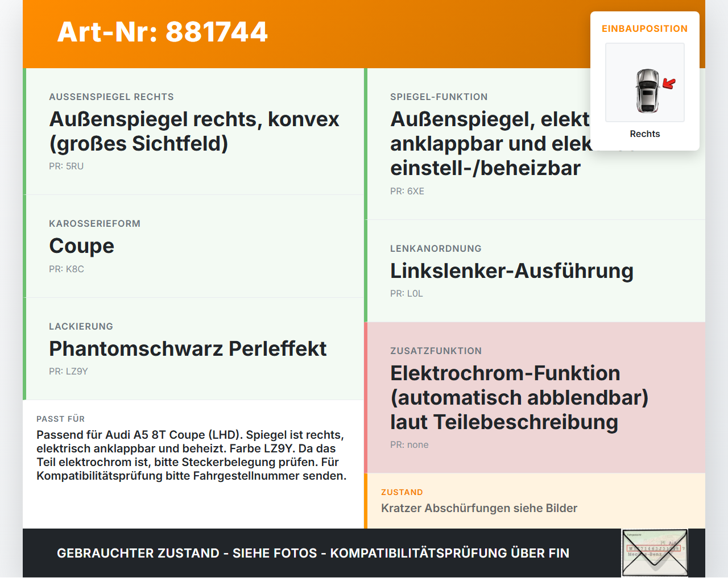This screenshot has height=578, width=728.
Task: Click the PR: L0L code label
Action: pos(407,294)
